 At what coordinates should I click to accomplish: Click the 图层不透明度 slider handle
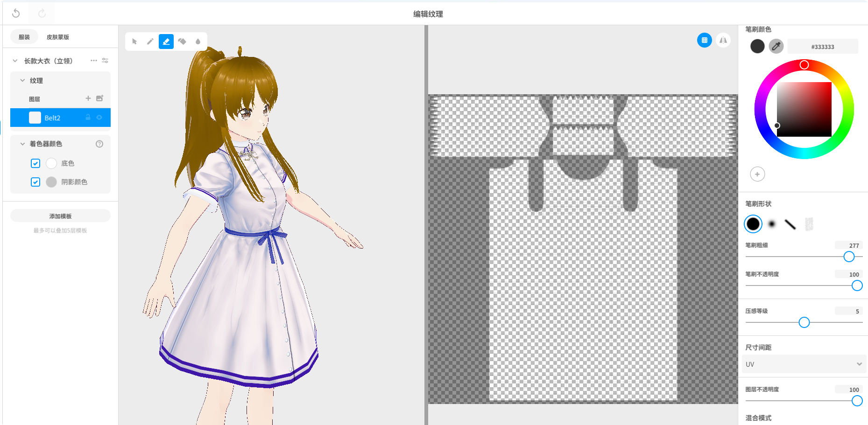coord(857,401)
